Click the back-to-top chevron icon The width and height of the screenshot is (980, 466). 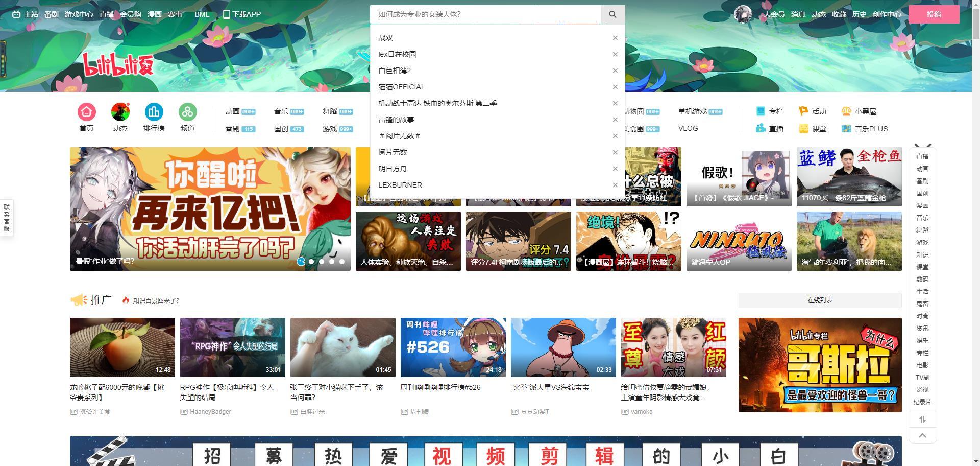tap(922, 435)
